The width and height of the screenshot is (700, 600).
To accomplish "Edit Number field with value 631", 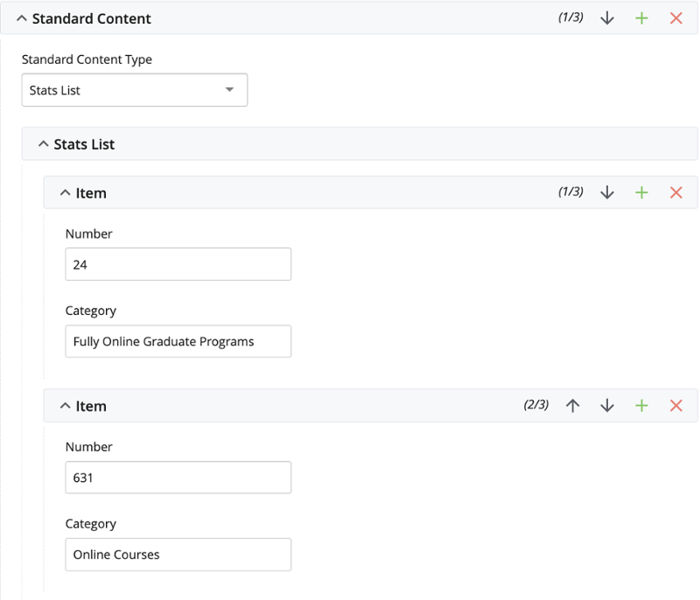I will pyautogui.click(x=178, y=478).
